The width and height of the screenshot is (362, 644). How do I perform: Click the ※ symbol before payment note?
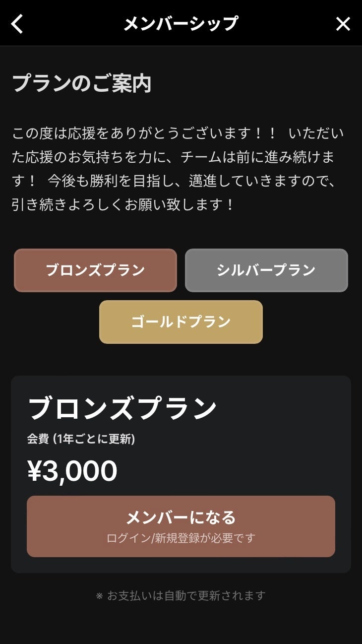tap(99, 595)
